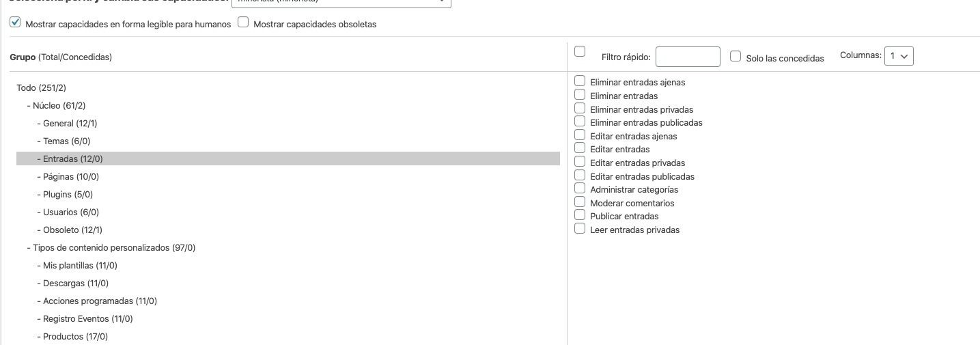The width and height of the screenshot is (980, 345).
Task: Toggle Leer entradas privadas checkbox
Action: tap(580, 229)
